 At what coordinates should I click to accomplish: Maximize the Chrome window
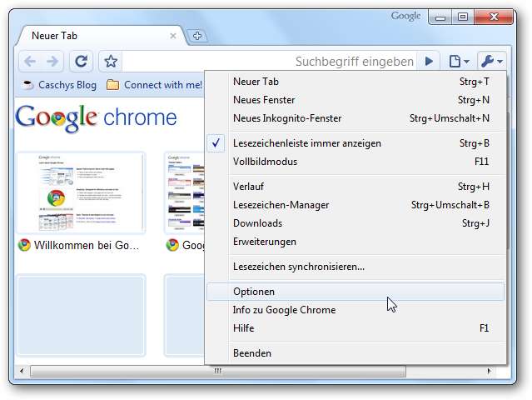coord(463,17)
